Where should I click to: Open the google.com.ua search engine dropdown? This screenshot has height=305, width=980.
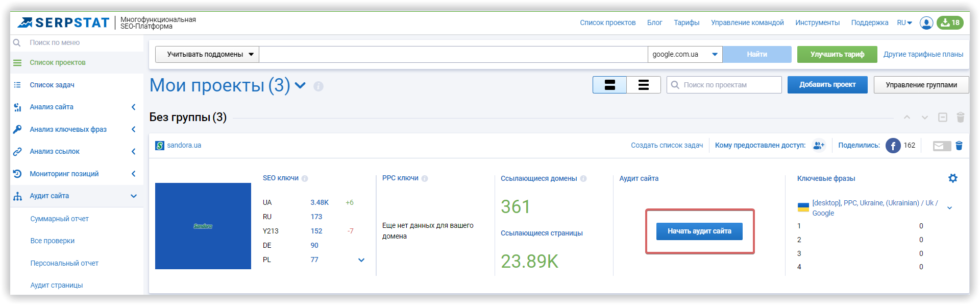tap(684, 54)
